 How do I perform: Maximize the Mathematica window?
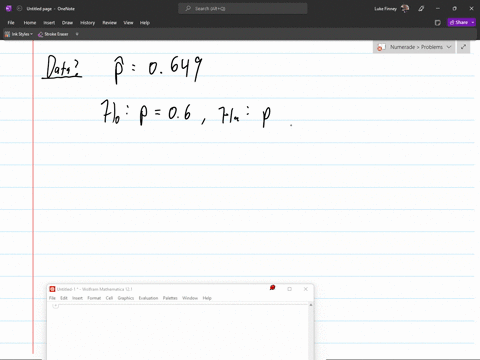(x=289, y=289)
